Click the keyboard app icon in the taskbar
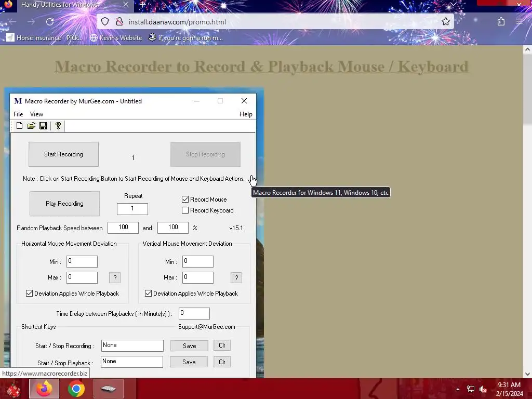The image size is (532, 399). click(108, 389)
